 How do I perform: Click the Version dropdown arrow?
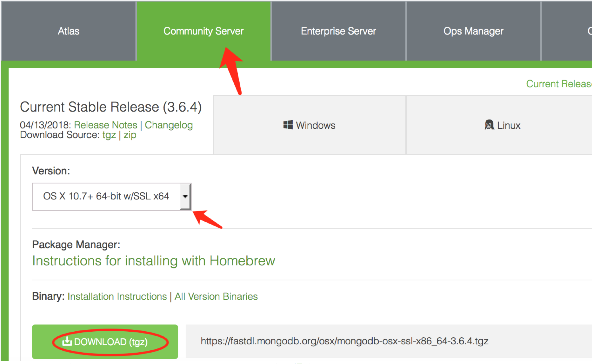[x=185, y=196]
